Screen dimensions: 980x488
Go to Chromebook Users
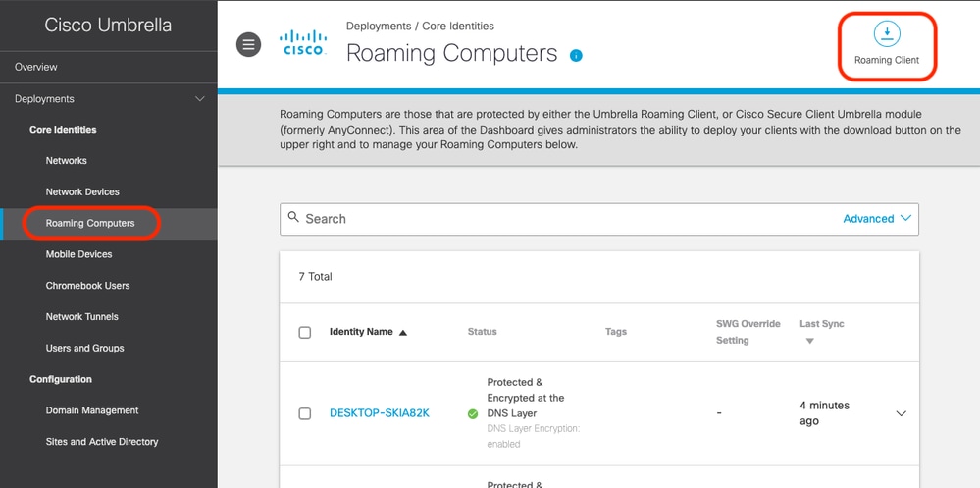(87, 286)
